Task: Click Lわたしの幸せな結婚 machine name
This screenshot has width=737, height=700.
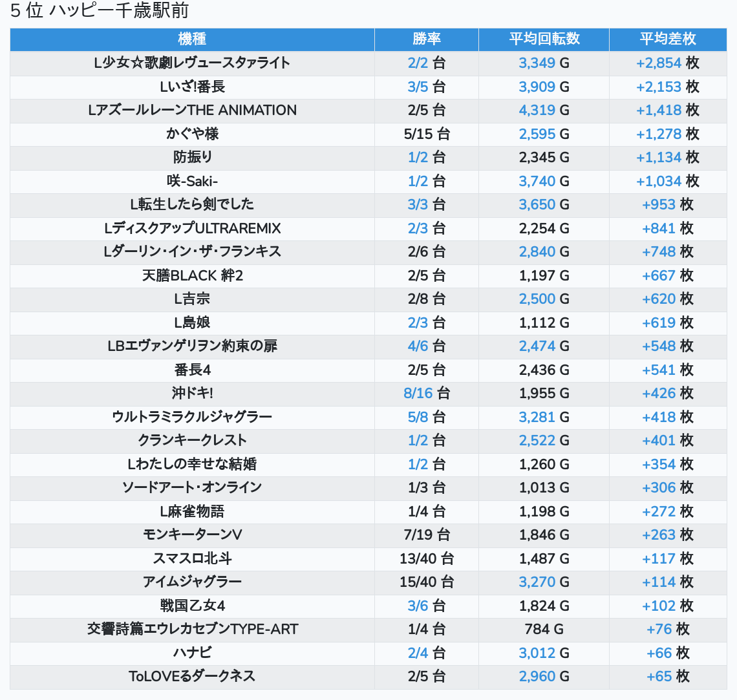Action: [192, 465]
